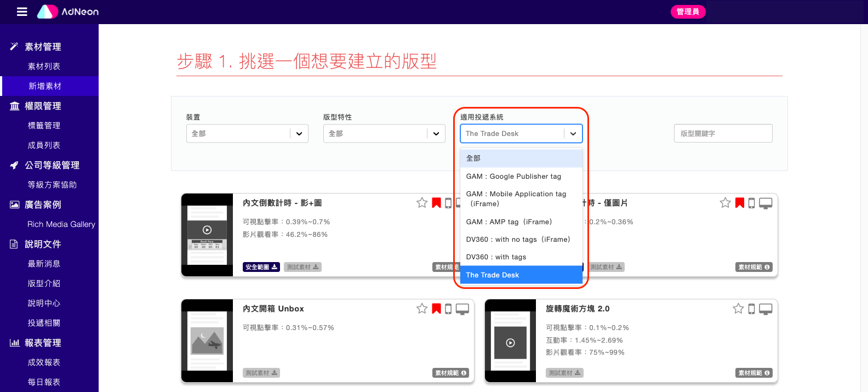Viewport: 868px width, 392px height.
Task: Star the 內文開箱 Unbox template
Action: pos(422,309)
